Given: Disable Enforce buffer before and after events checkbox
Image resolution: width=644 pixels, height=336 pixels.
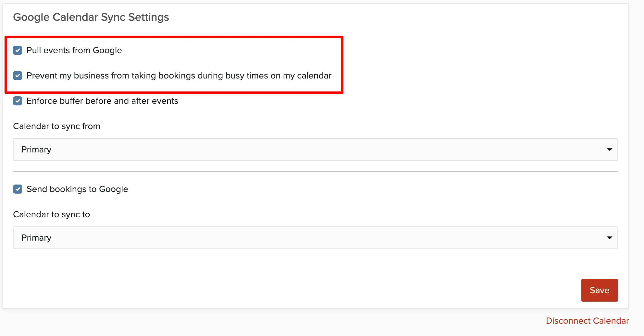Looking at the screenshot, I should coord(18,101).
